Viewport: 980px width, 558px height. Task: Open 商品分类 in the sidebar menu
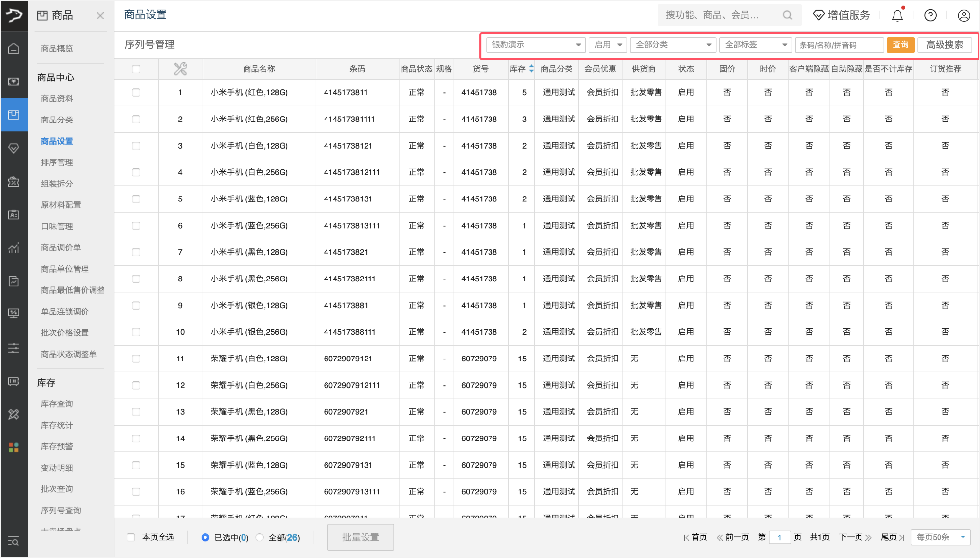click(57, 120)
